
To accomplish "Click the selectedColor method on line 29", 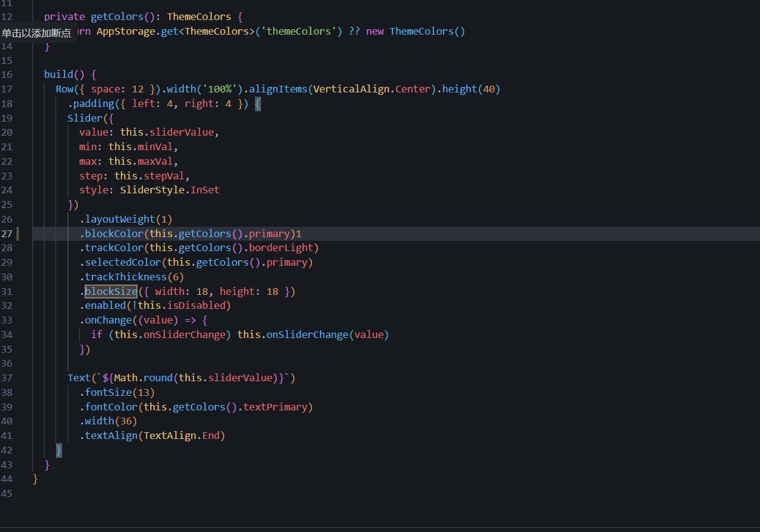I will click(123, 262).
